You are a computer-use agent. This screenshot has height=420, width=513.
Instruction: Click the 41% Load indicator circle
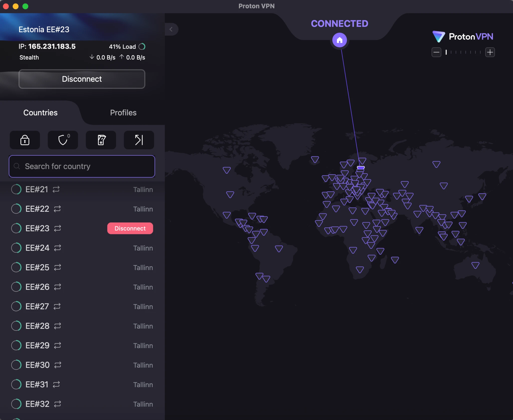pos(142,46)
